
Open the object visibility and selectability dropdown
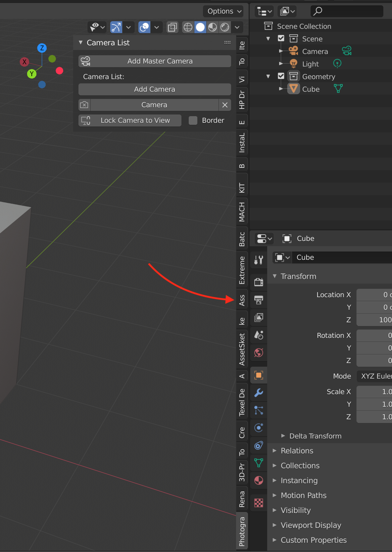tap(97, 27)
